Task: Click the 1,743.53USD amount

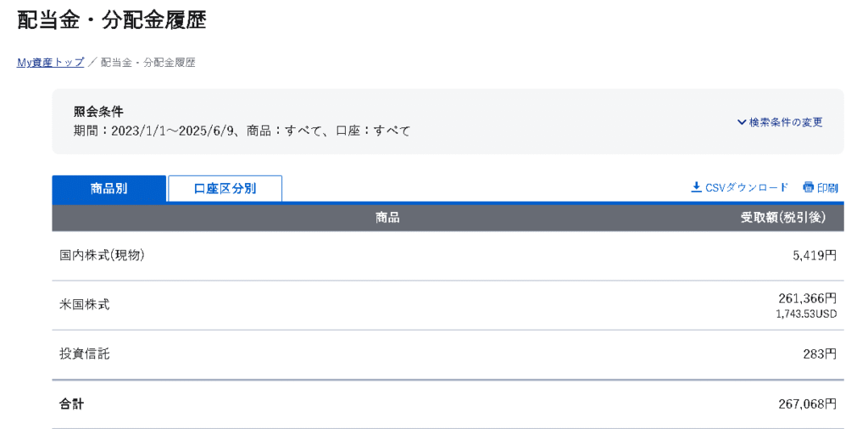Action: [806, 314]
